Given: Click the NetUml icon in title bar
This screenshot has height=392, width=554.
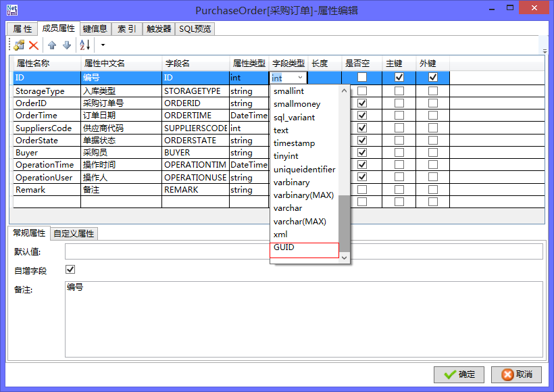Looking at the screenshot, I should 14,10.
